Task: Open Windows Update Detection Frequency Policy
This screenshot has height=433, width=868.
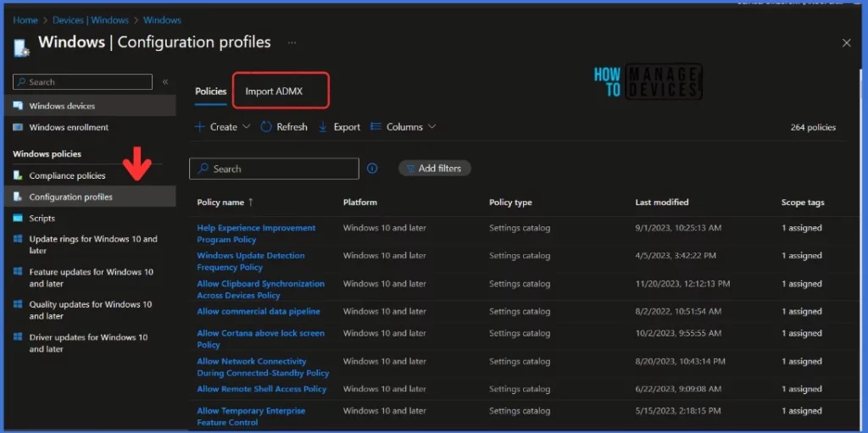Action: (x=251, y=261)
